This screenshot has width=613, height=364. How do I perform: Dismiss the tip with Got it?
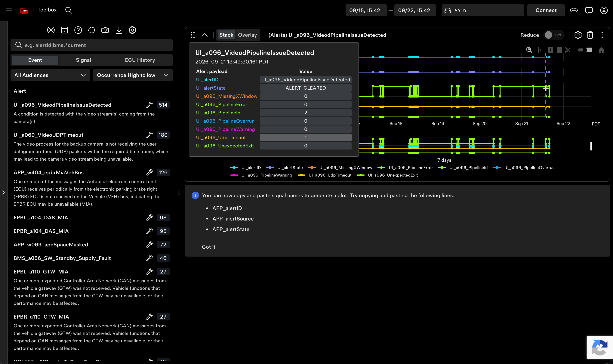[208, 247]
